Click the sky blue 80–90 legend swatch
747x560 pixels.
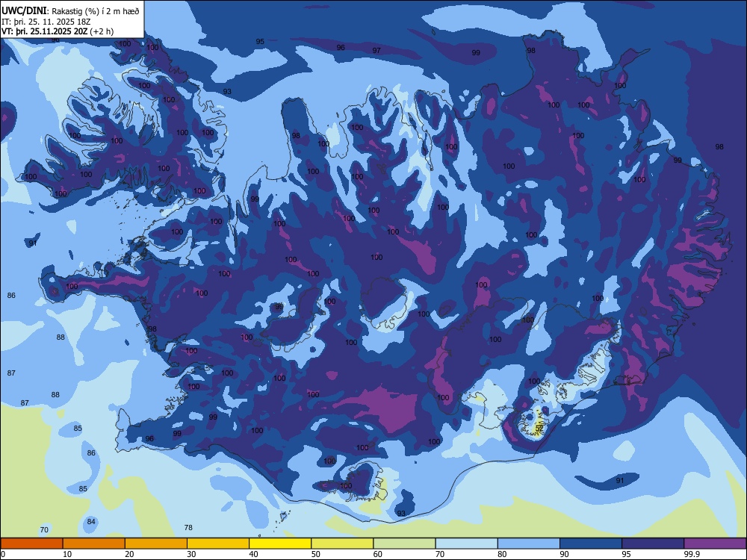[x=529, y=544]
